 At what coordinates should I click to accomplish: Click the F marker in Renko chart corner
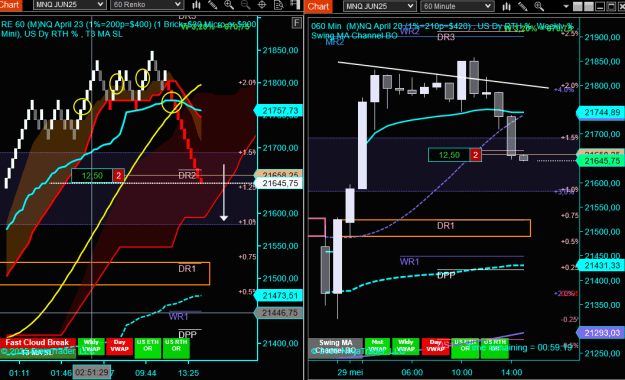coord(297,23)
